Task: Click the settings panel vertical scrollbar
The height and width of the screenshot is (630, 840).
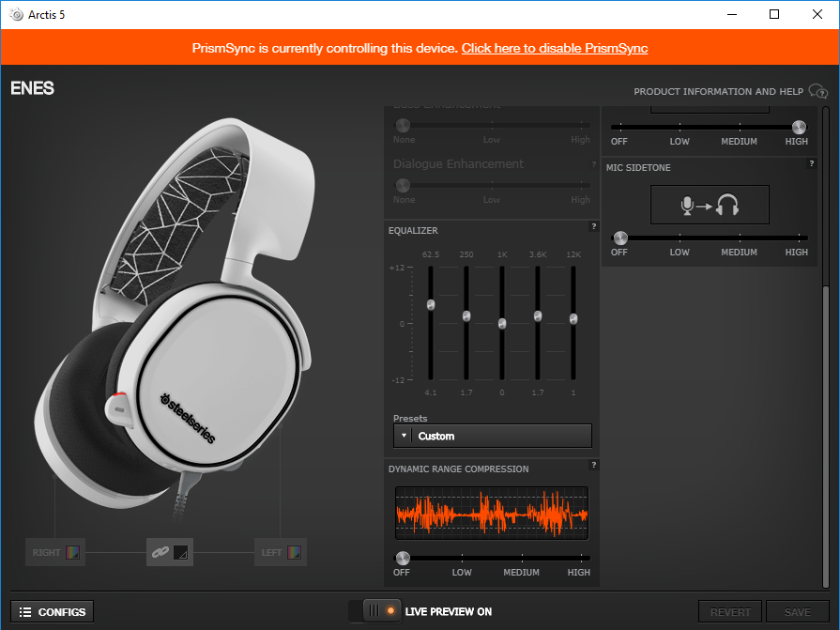Action: (x=826, y=437)
